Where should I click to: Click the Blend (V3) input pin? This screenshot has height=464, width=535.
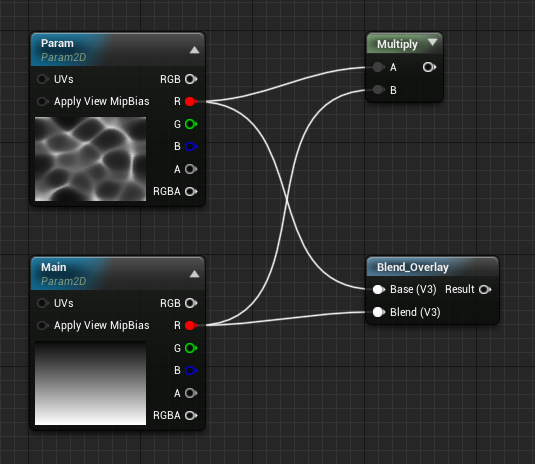378,312
